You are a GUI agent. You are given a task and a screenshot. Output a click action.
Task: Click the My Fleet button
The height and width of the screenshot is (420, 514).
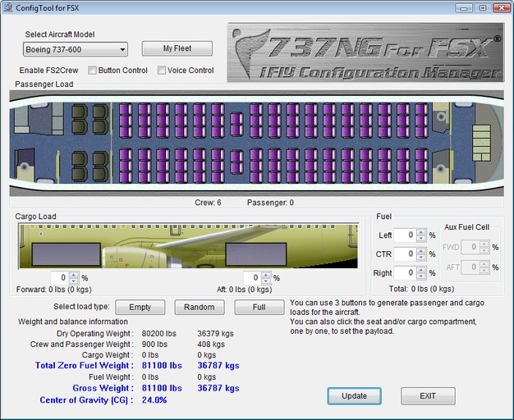[177, 48]
